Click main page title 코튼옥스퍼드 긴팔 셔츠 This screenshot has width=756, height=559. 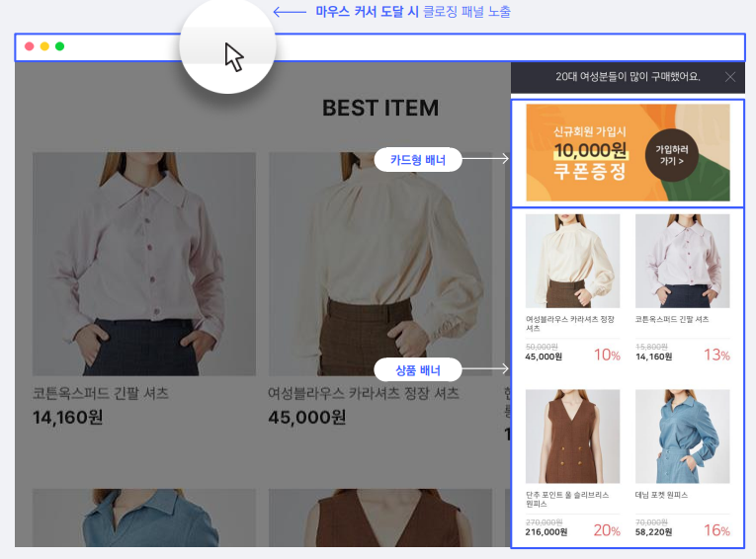tap(100, 393)
